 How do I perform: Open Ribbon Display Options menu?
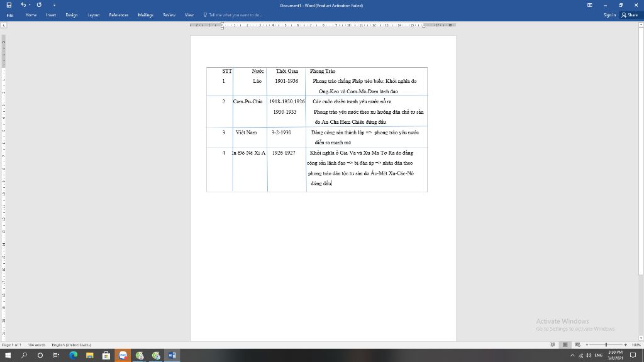point(589,5)
